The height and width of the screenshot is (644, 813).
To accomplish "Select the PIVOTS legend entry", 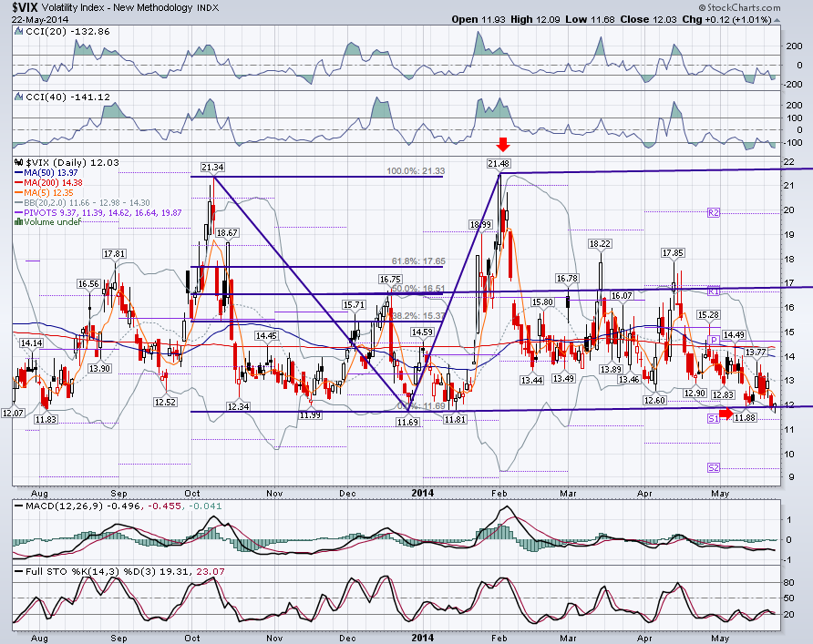I will tap(98, 212).
